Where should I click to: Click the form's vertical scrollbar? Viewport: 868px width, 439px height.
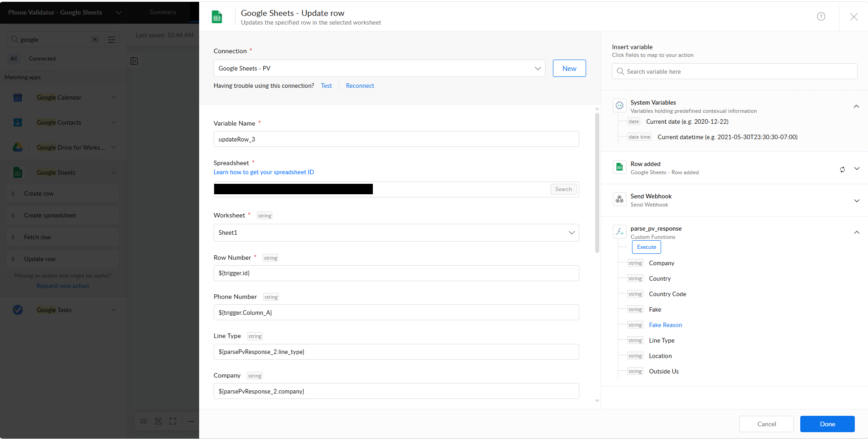coord(597,182)
